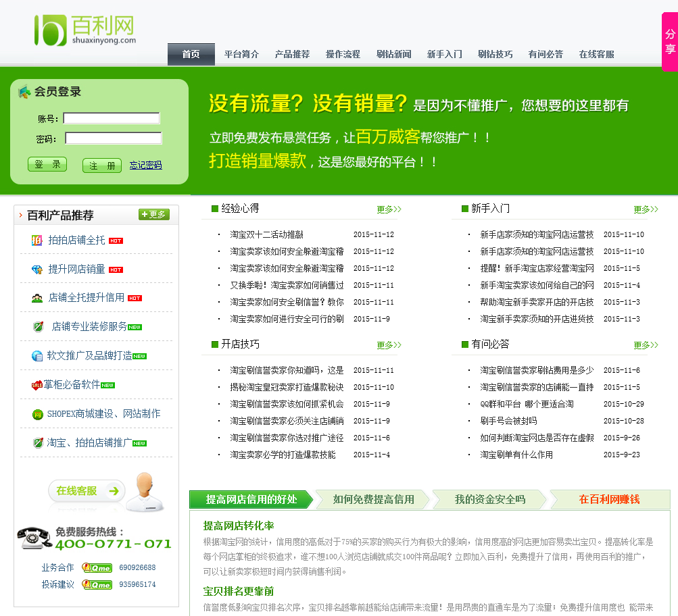This screenshot has width=678, height=616.
Task: Click the QQme icon for 业务合作
Action: pyautogui.click(x=97, y=567)
